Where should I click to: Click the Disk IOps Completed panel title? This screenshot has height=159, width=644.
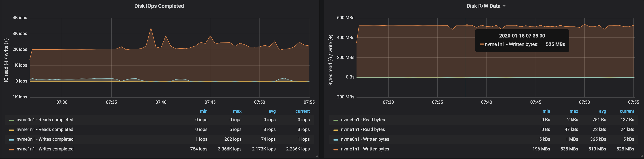coord(159,6)
